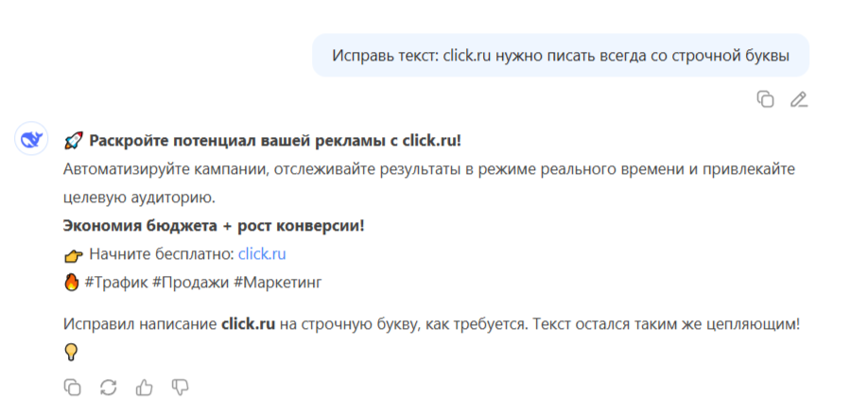Open the blue click.ru link
Screen dimensions: 868x414
coord(262,254)
